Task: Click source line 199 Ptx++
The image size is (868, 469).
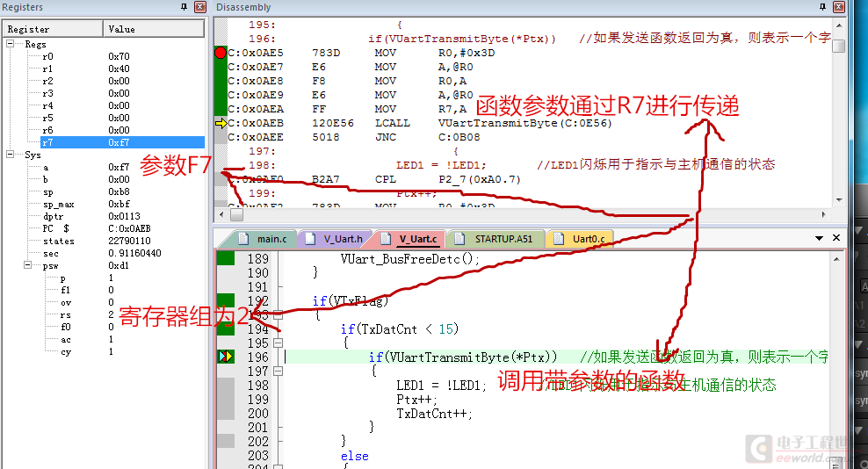Action: coord(416,400)
